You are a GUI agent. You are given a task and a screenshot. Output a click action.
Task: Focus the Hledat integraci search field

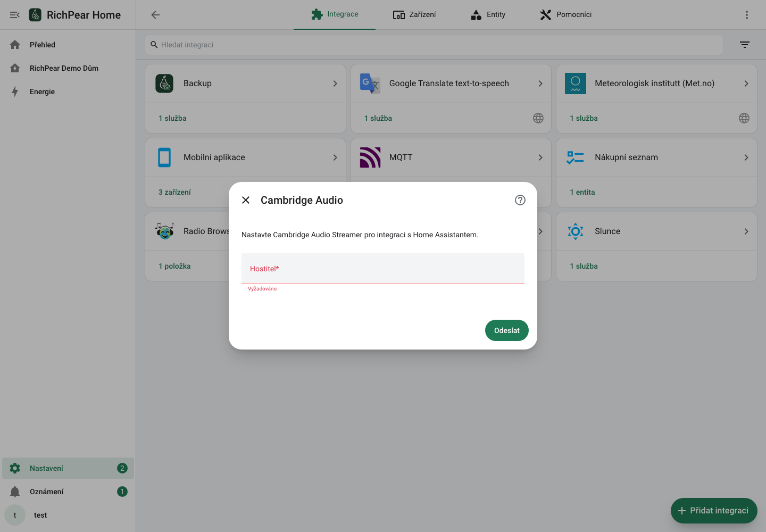[434, 45]
